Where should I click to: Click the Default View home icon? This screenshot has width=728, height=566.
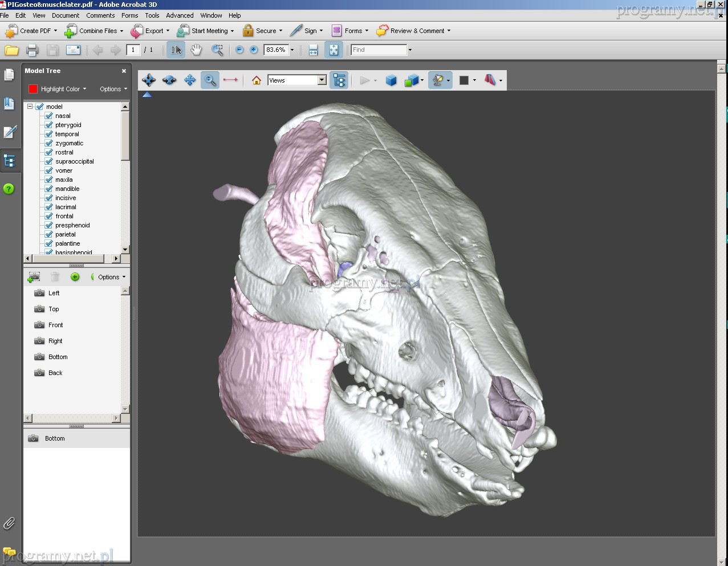257,80
